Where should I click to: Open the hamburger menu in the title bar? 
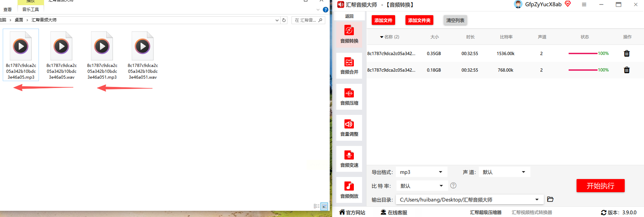pos(584,4)
